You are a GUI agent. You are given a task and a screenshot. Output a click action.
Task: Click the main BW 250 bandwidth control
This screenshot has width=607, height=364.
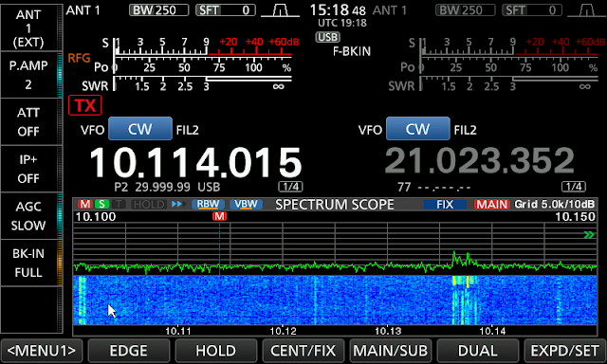click(158, 10)
